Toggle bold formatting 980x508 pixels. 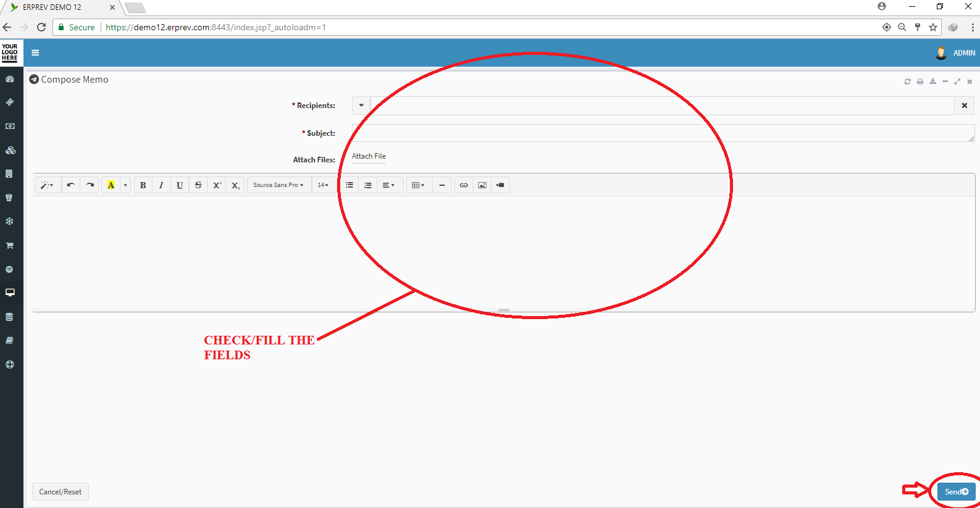coord(143,185)
